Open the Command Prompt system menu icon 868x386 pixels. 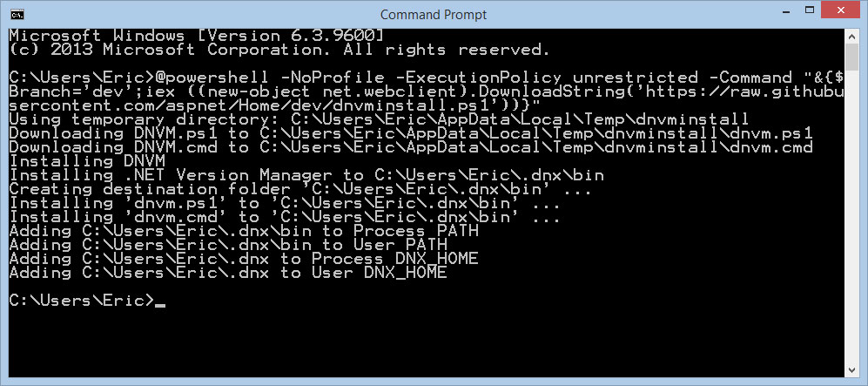16,14
